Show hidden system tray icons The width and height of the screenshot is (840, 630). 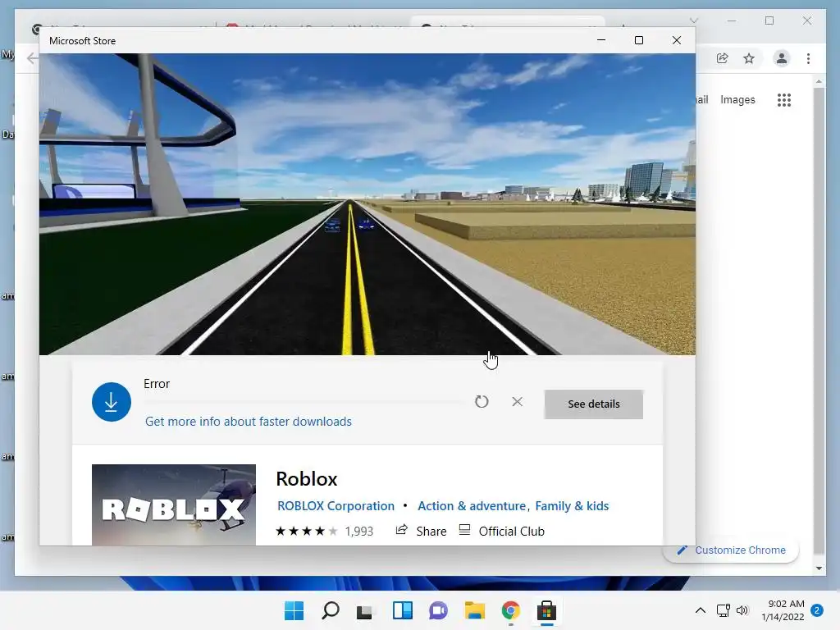[701, 610]
